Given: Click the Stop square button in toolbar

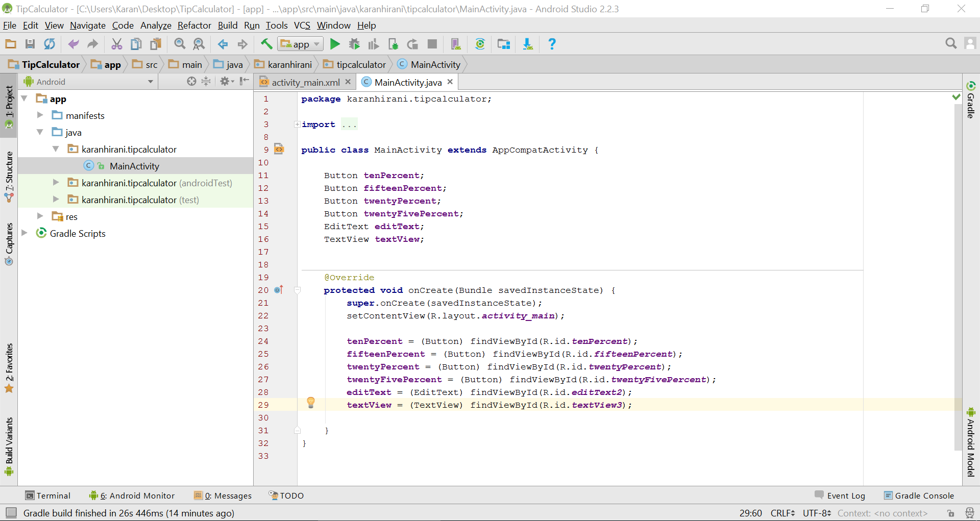Looking at the screenshot, I should click(x=432, y=44).
